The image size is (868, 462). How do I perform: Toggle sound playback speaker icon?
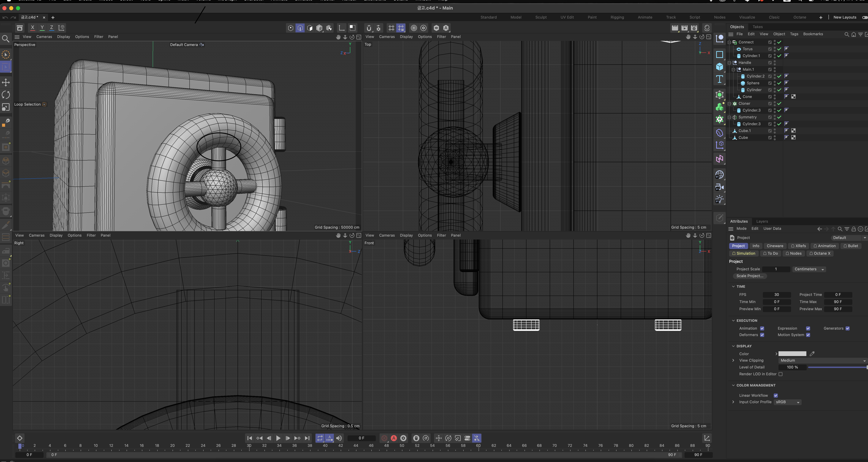[x=339, y=438]
